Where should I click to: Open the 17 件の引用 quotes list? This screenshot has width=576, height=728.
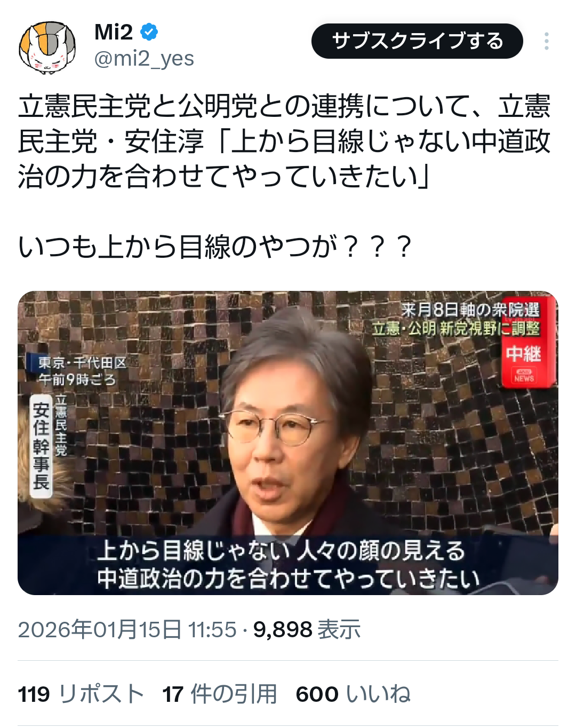(220, 694)
